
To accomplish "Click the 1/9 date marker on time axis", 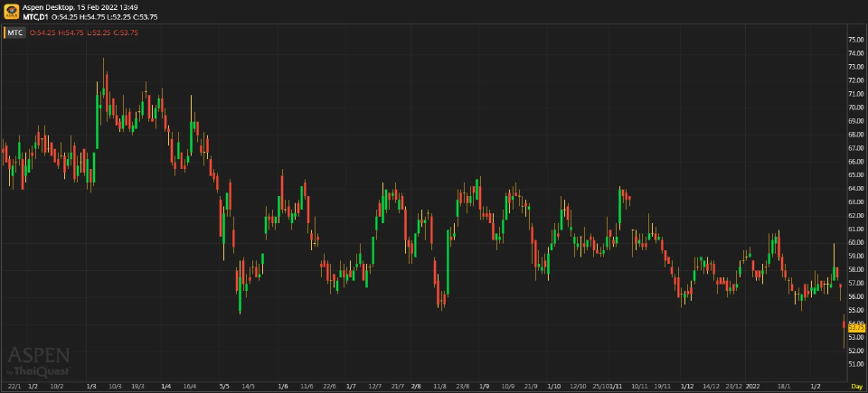I will click(x=484, y=386).
